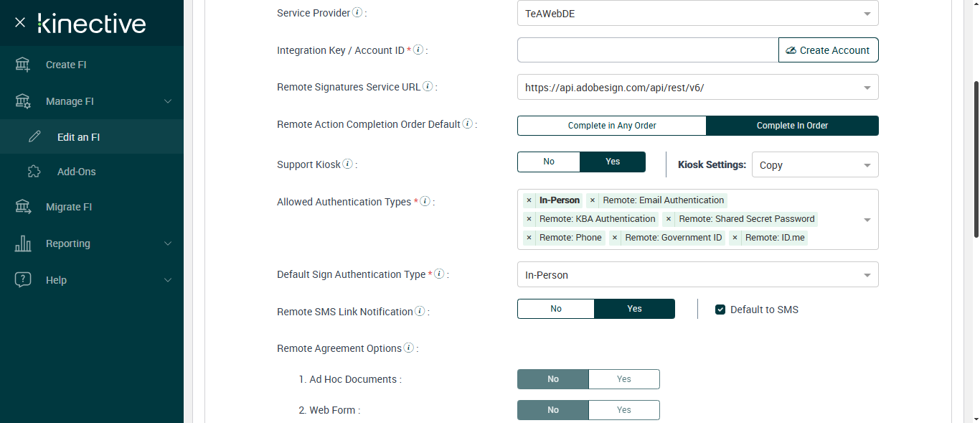Click the info icon beside Remote Agreement Options

click(408, 348)
